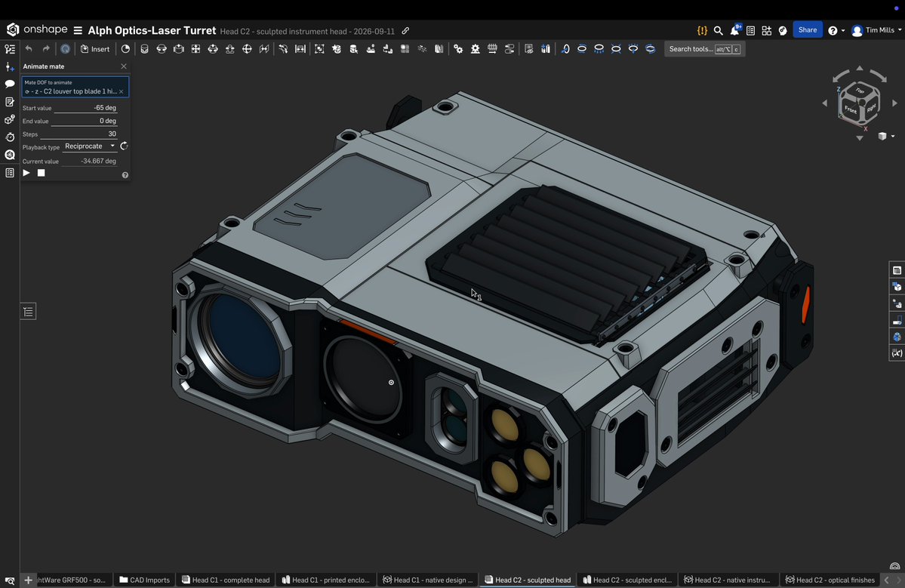Click the stopwatch icon in left sidebar
The height and width of the screenshot is (588, 905).
(10, 137)
